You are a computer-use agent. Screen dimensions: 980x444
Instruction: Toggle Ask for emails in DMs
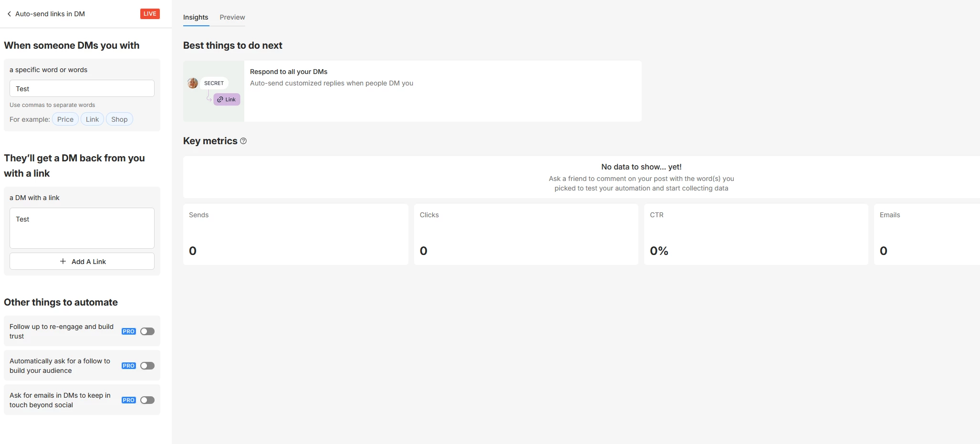(147, 400)
